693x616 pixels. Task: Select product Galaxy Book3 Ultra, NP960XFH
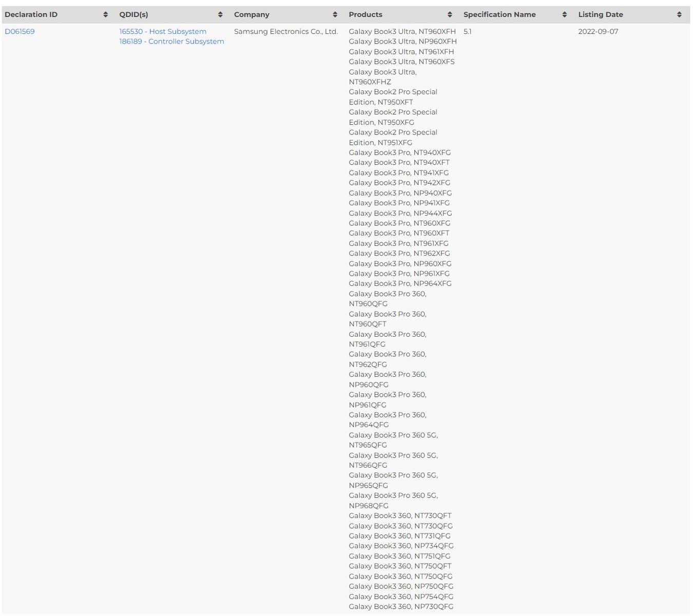(x=402, y=42)
